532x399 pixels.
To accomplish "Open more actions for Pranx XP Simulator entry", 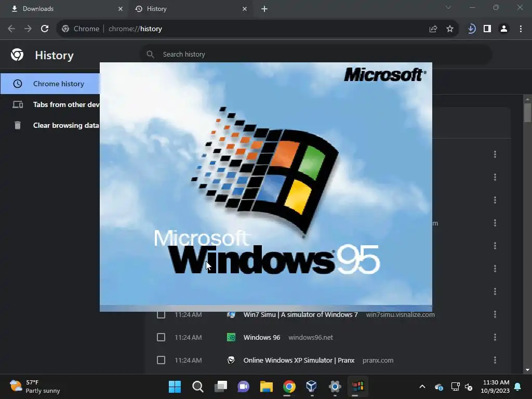I will click(x=495, y=360).
